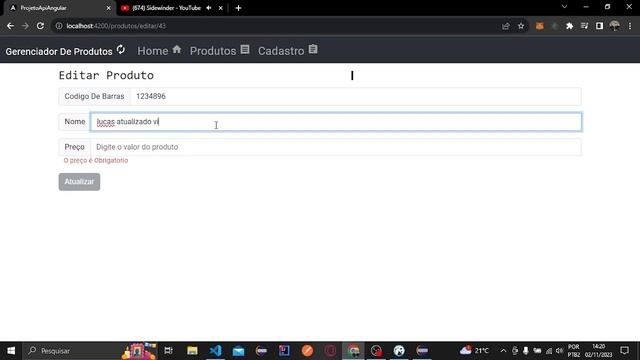This screenshot has width=640, height=360.
Task: Focus the Codigo De Barras input field
Action: click(356, 96)
